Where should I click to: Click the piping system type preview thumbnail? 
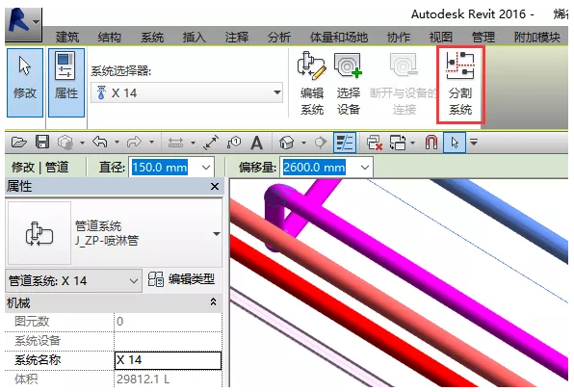click(39, 233)
